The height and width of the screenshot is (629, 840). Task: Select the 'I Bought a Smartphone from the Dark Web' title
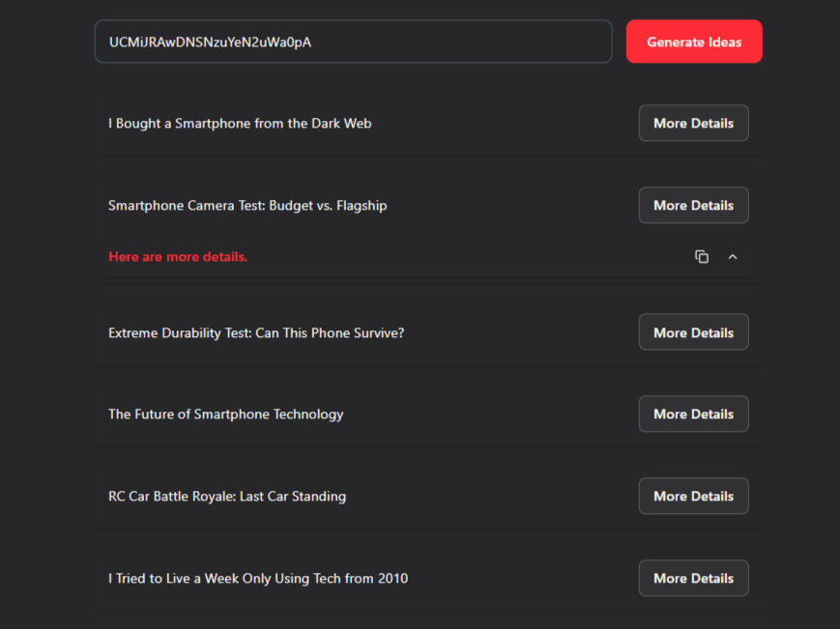pos(240,124)
